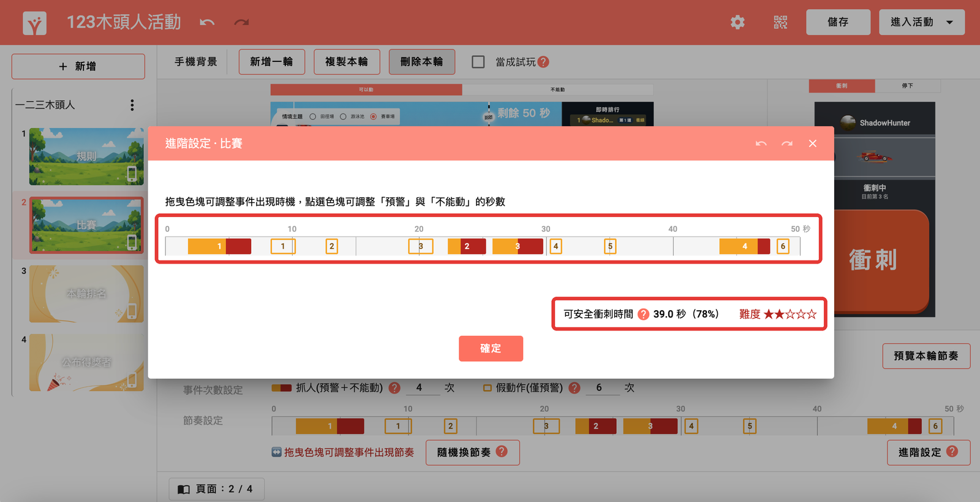Select the 賽車場 theme radio button
The width and height of the screenshot is (980, 502).
pyautogui.click(x=373, y=116)
